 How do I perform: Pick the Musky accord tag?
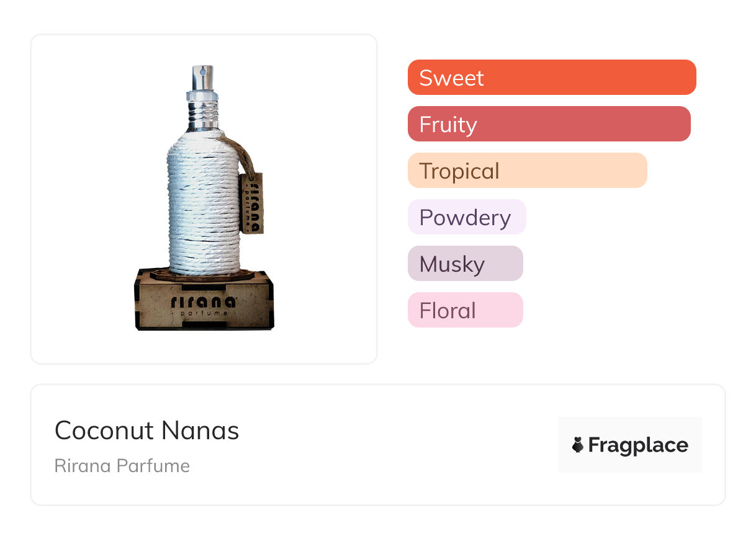coord(465,264)
